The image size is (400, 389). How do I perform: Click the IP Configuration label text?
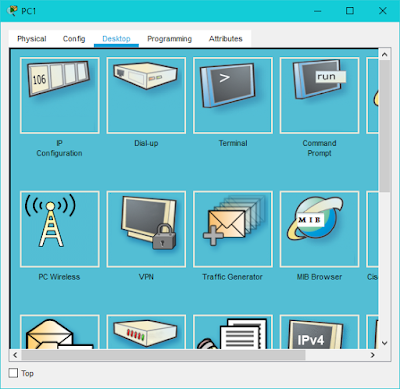[59, 148]
